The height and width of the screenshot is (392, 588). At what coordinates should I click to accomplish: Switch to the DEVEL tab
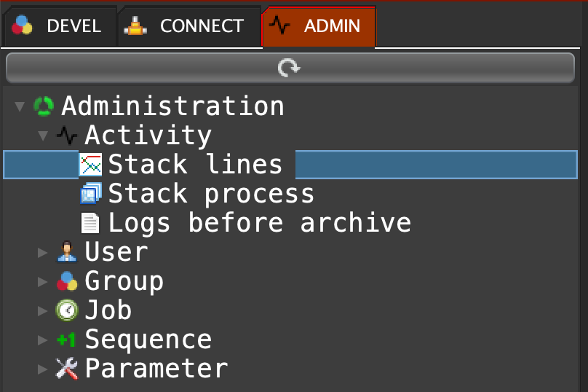click(58, 26)
